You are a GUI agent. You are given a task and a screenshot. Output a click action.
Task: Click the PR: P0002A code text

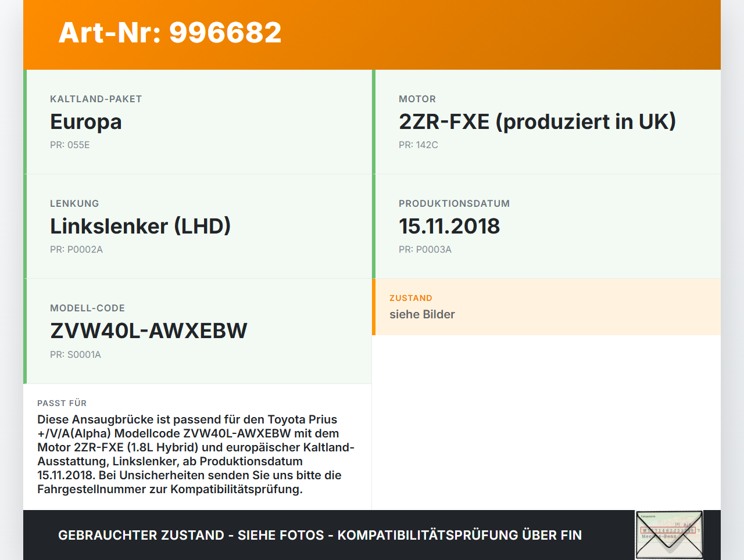tap(76, 250)
